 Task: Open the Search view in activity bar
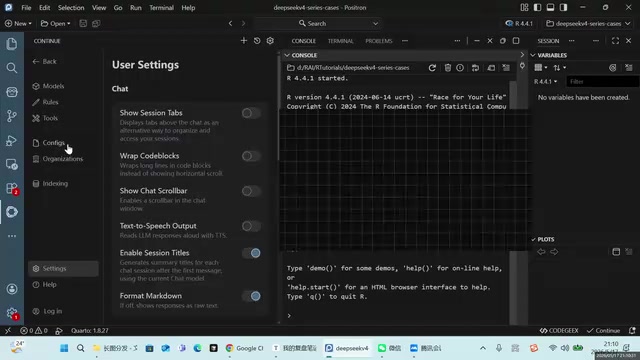click(x=12, y=68)
